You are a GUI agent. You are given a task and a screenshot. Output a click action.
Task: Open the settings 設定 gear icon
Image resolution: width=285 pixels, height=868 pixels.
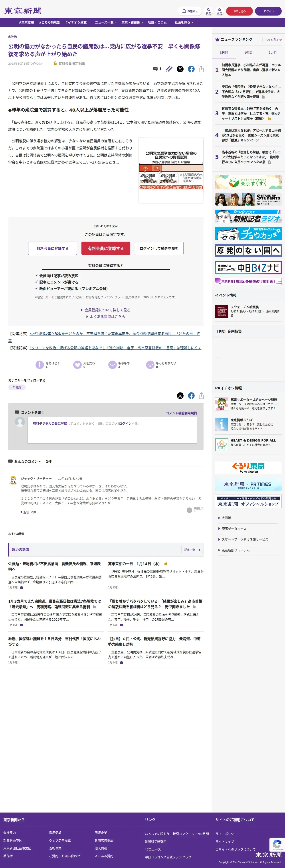tap(219, 11)
